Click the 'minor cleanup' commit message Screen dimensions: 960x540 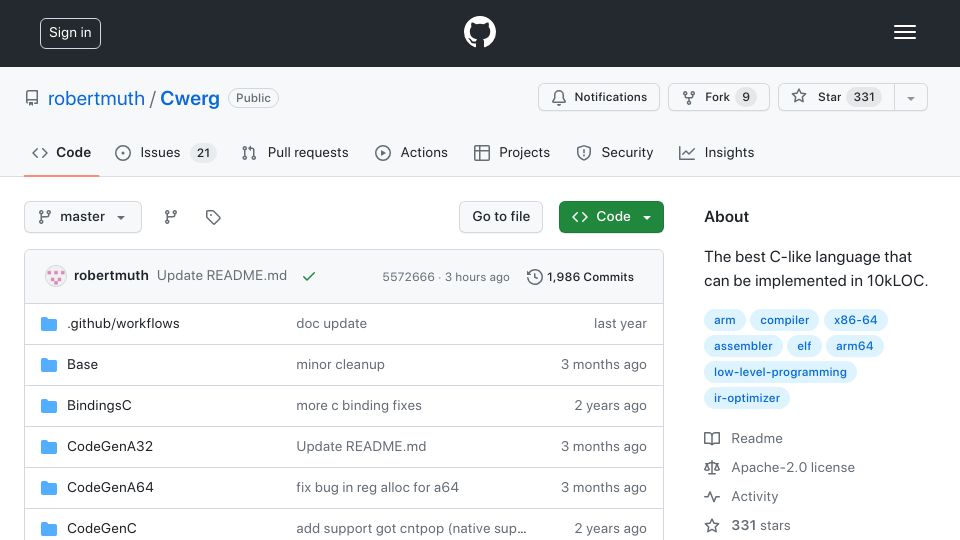[340, 364]
